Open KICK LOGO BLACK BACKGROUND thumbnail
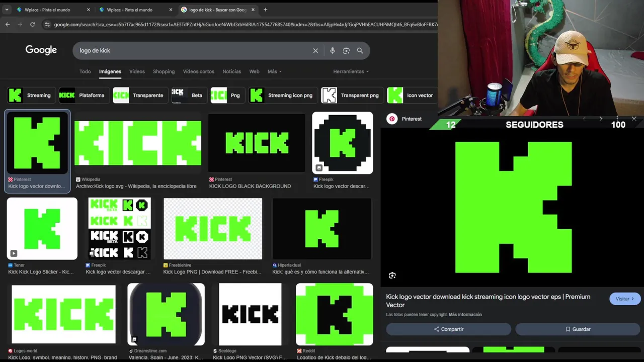Screen dimensions: 644x362 point(257,143)
